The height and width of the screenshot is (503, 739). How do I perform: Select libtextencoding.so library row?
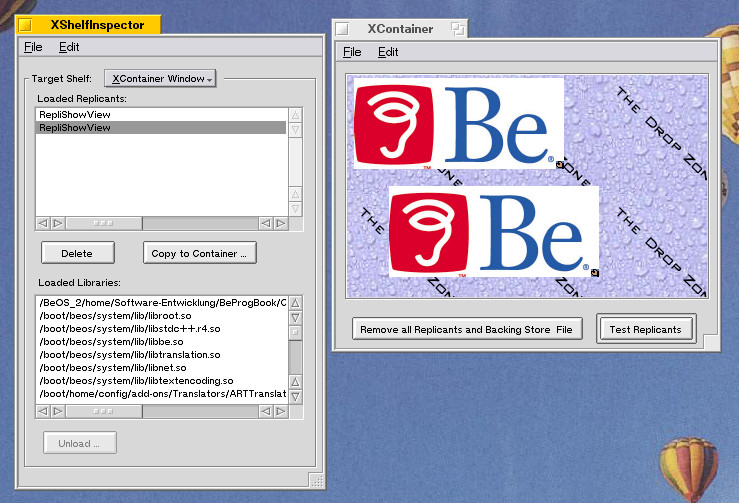click(x=161, y=381)
